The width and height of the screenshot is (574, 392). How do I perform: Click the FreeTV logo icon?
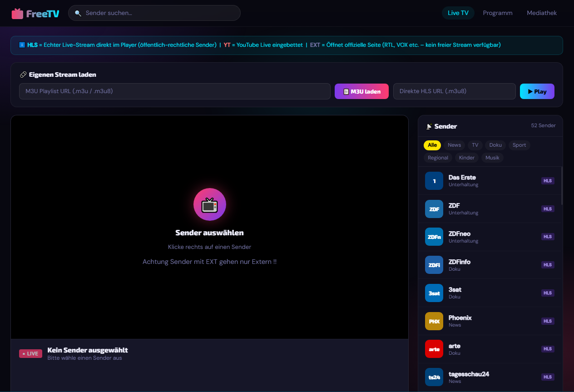coord(17,14)
